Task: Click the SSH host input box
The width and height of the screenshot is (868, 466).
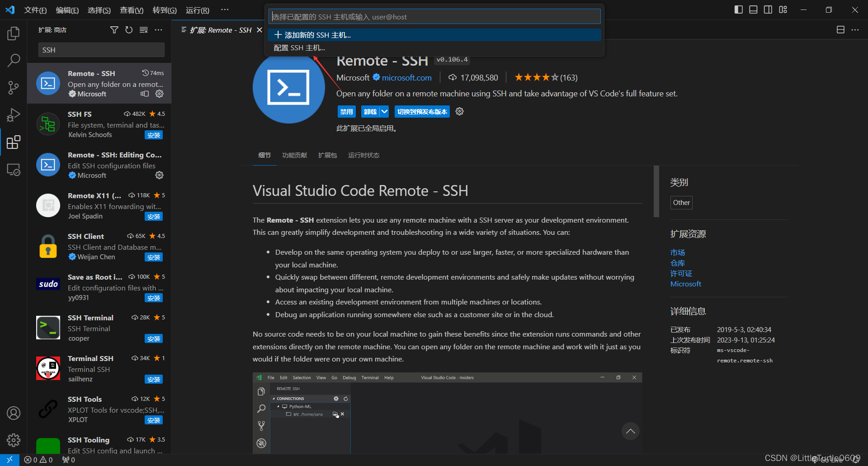Action: point(434,17)
